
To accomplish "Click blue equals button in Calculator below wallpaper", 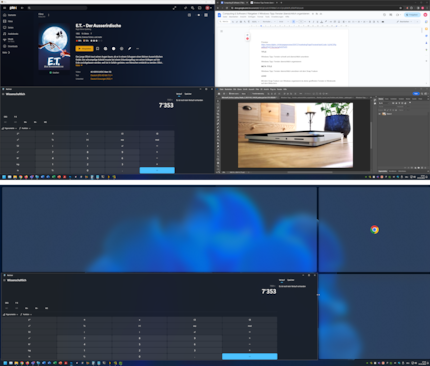I will click(x=250, y=356).
